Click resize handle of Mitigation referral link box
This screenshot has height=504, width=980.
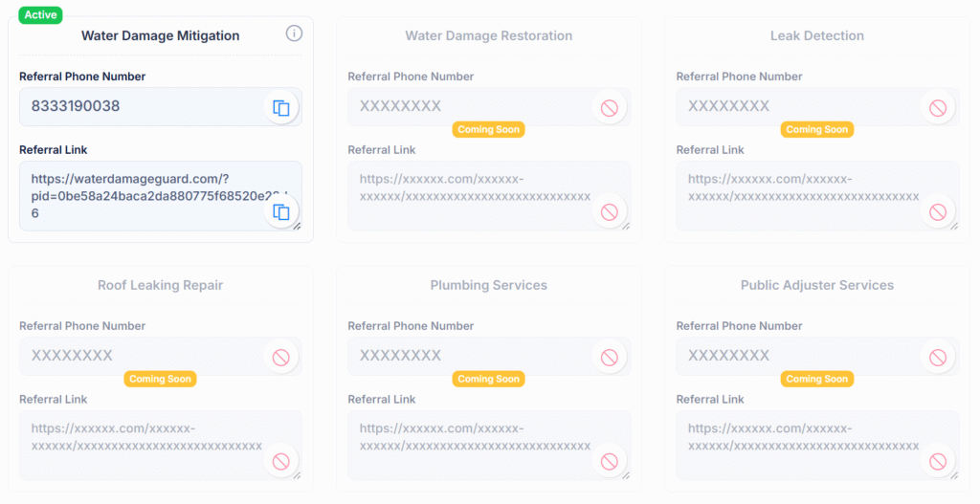pos(298,226)
